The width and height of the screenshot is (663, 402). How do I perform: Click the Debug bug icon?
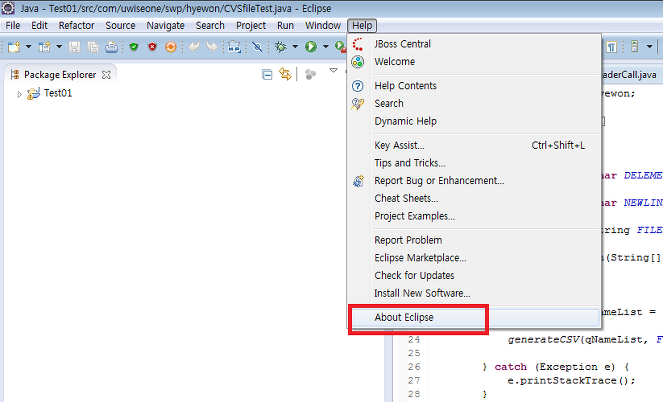click(280, 46)
